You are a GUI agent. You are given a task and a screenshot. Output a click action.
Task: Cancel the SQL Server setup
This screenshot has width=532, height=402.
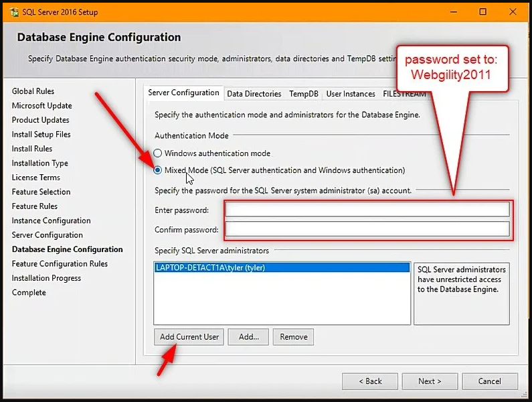(x=490, y=381)
